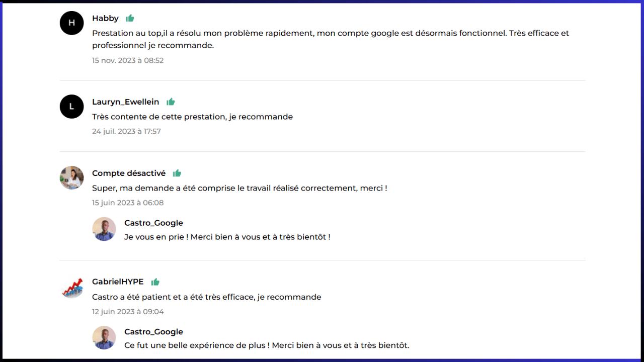The height and width of the screenshot is (362, 644).
Task: Click the 15 nov. 2023 à 08:52 timestamp
Action: [128, 60]
